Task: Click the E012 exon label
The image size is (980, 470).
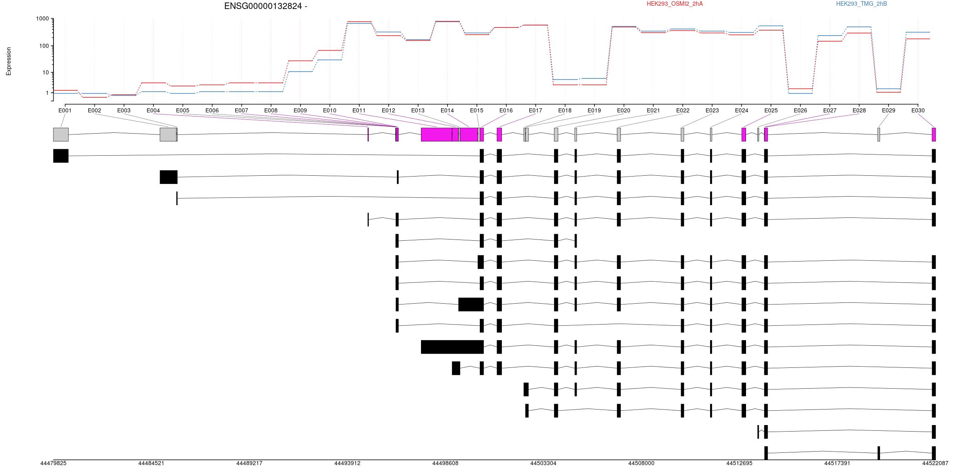Action: pyautogui.click(x=388, y=110)
